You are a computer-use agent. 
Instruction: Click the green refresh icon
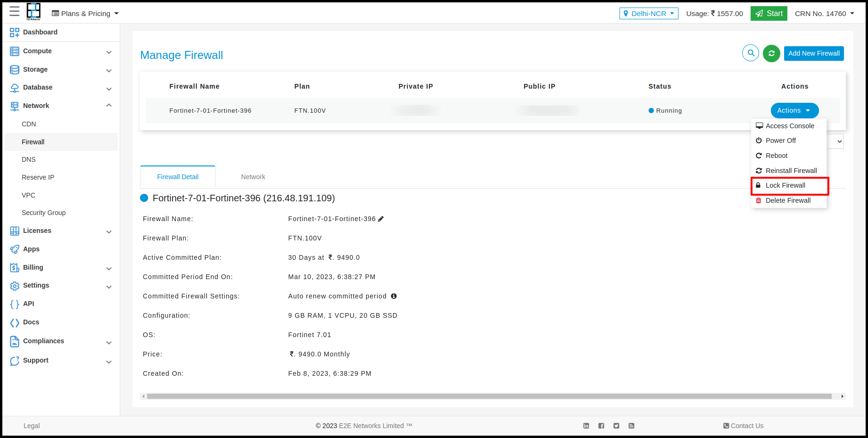click(x=771, y=53)
